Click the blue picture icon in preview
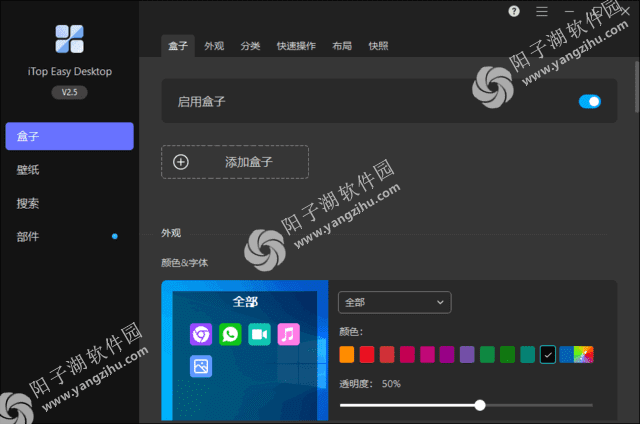Screen dimensions: 640x424 tap(201, 366)
